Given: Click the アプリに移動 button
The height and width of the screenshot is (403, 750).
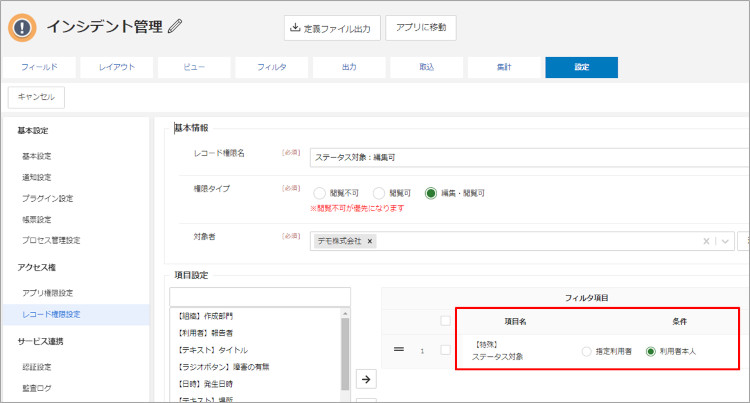Looking at the screenshot, I should click(421, 28).
